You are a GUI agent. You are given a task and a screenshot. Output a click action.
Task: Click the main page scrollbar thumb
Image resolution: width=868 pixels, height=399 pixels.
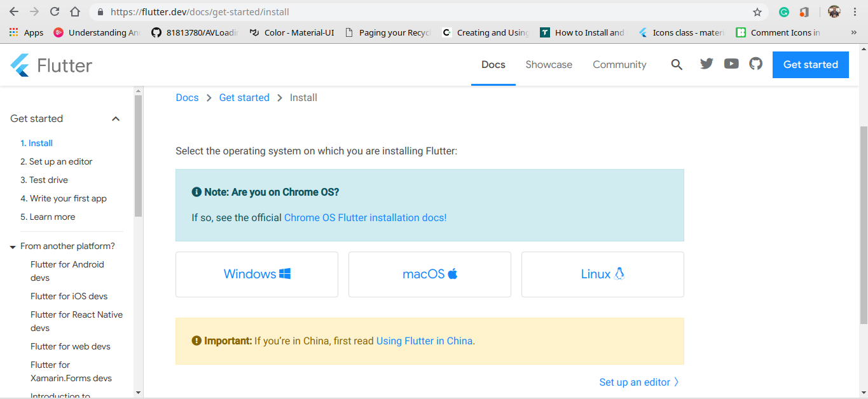[863, 226]
